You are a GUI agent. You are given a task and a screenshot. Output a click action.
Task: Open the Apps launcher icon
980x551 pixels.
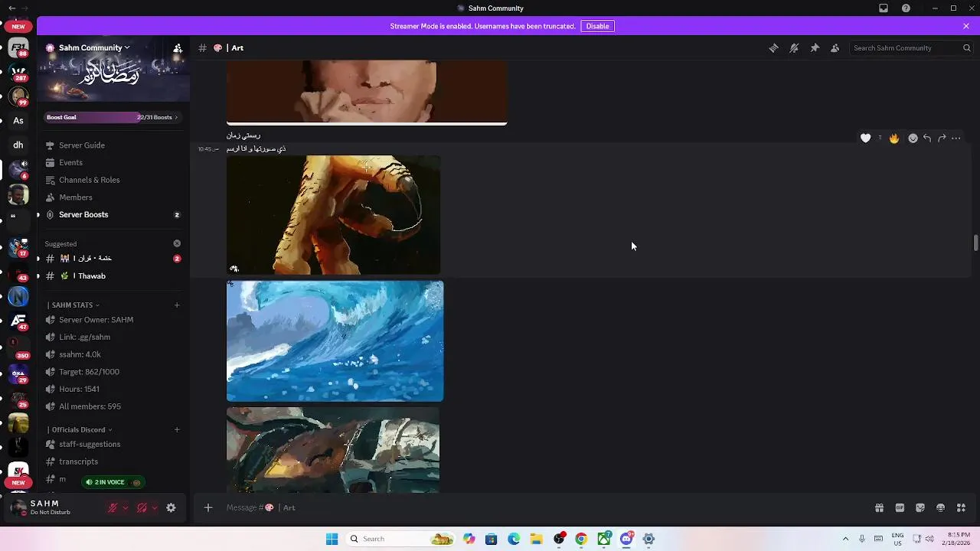pos(961,507)
